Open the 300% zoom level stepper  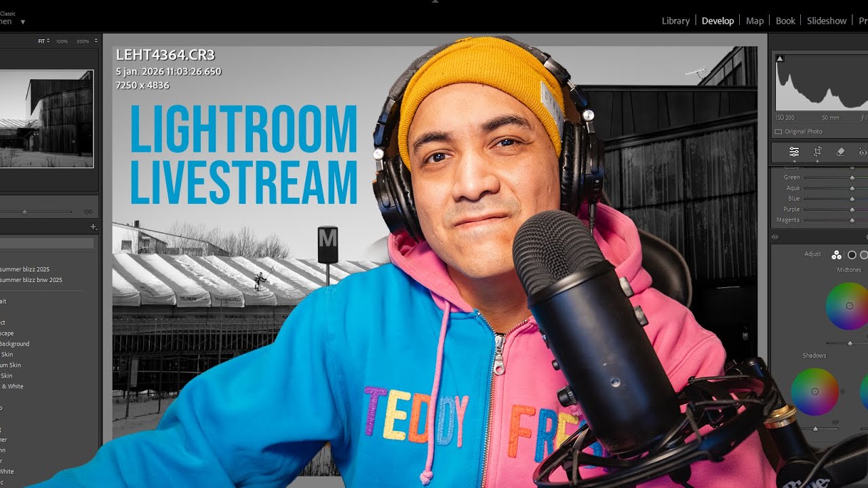pyautogui.click(x=96, y=41)
